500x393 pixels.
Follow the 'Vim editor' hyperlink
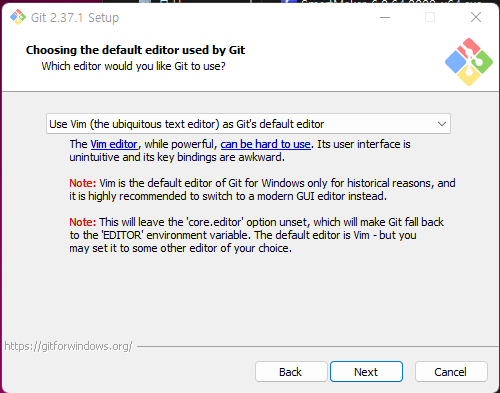[114, 144]
